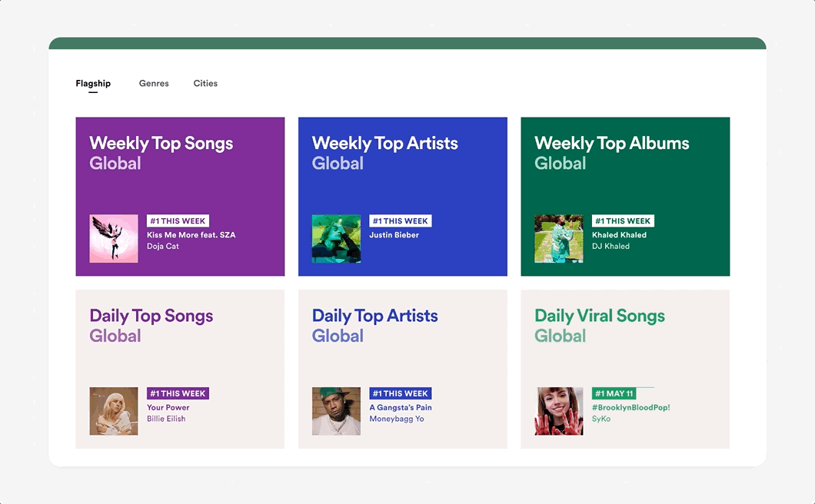Image resolution: width=815 pixels, height=504 pixels.
Task: Click Justin Bieber artist thumbnail
Action: (x=336, y=238)
